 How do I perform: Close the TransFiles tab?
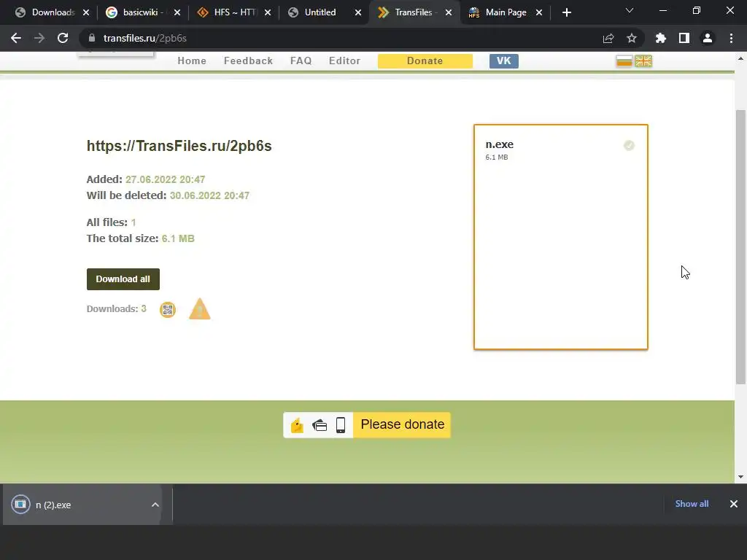(449, 12)
